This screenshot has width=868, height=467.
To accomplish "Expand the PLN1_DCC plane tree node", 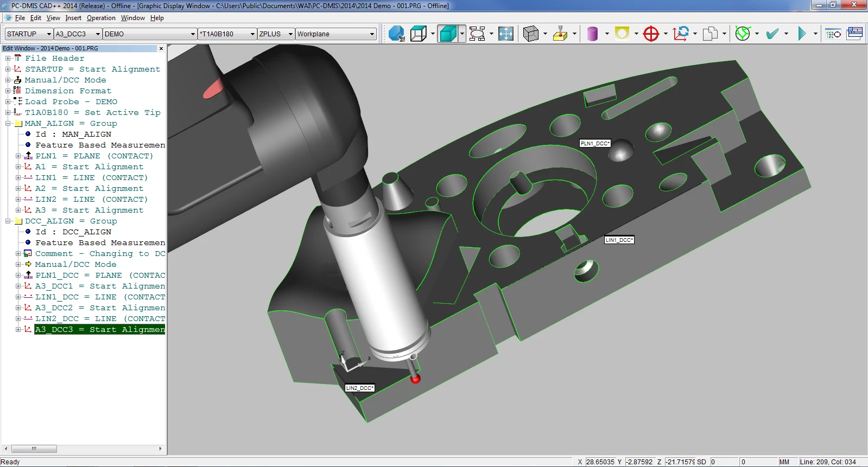I will tap(18, 276).
